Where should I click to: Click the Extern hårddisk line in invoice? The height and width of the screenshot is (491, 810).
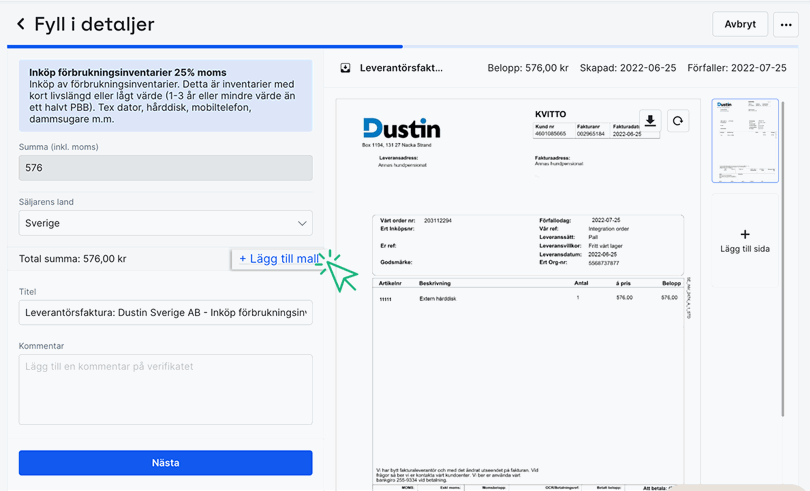coord(438,298)
